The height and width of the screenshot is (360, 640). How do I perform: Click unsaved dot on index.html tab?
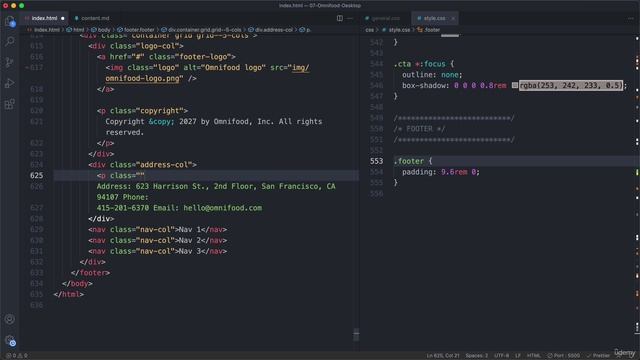tap(62, 18)
